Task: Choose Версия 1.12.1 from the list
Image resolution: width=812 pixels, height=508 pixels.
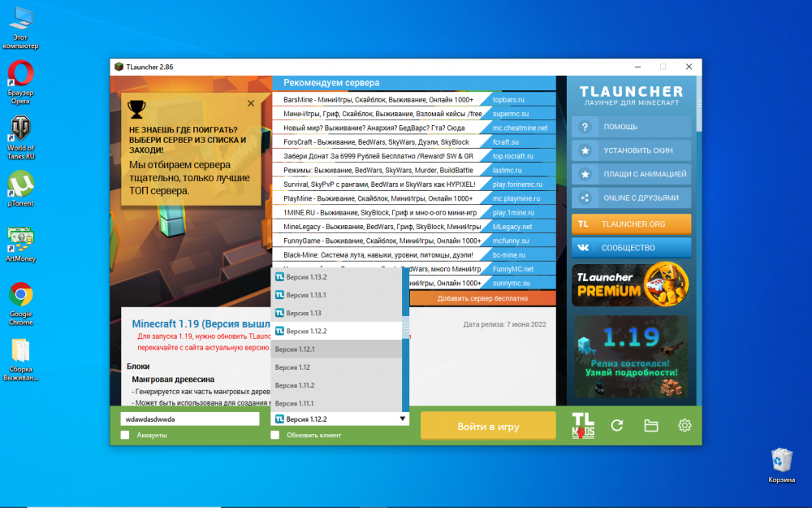Action: point(336,349)
